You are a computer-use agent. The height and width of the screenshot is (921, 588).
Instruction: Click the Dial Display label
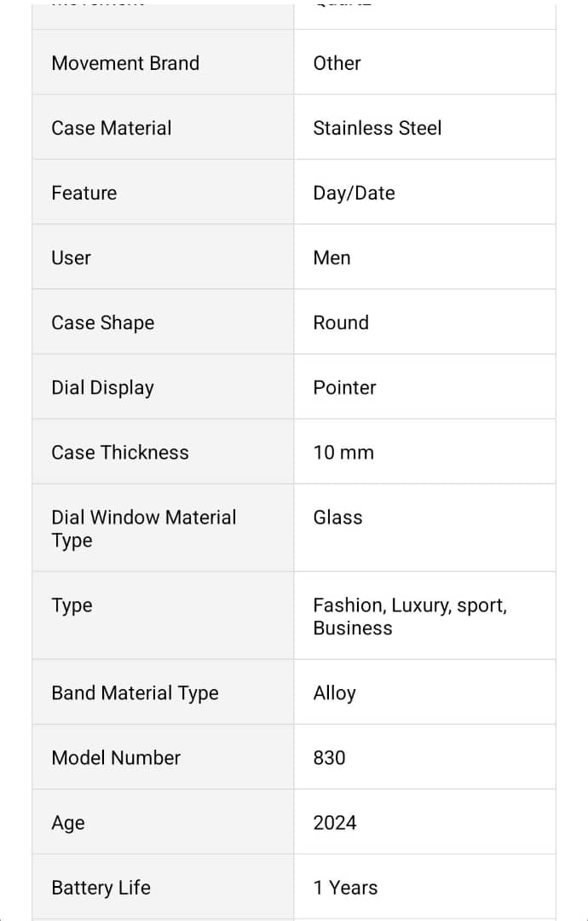[x=103, y=387]
